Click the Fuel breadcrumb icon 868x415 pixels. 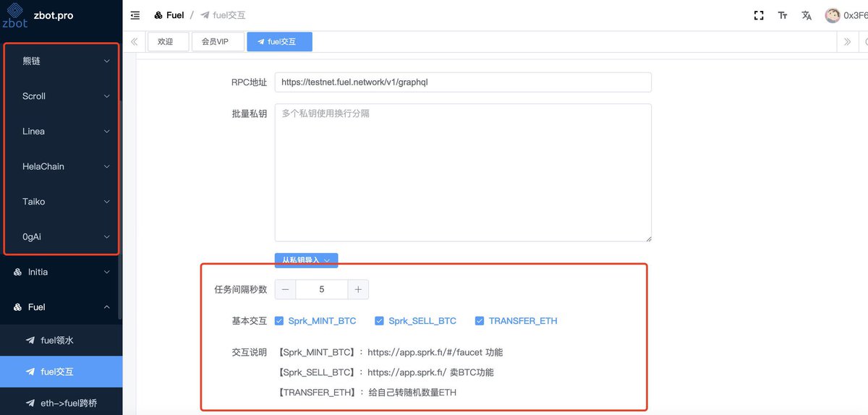point(158,15)
